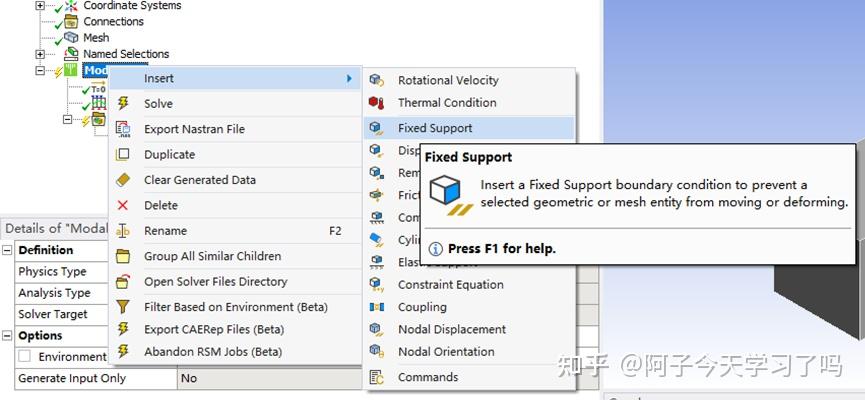Collapse the Definition section in Details

[8, 250]
